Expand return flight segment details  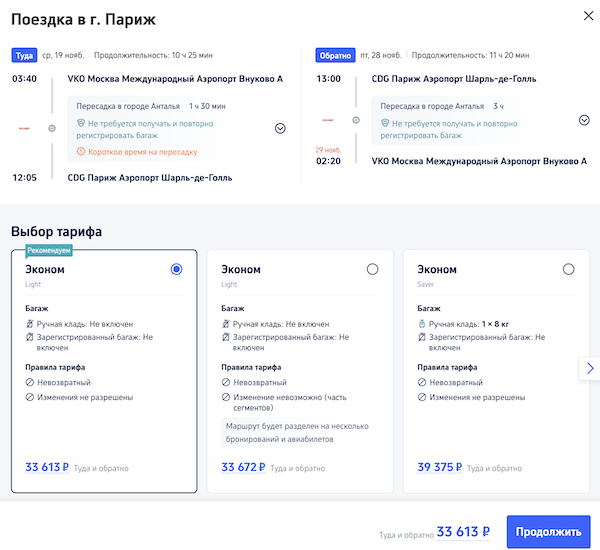point(584,120)
